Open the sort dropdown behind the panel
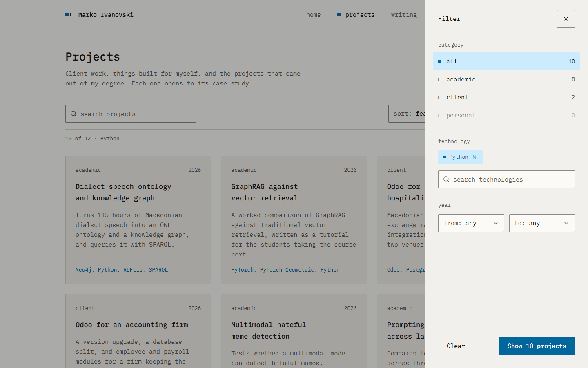 click(407, 114)
